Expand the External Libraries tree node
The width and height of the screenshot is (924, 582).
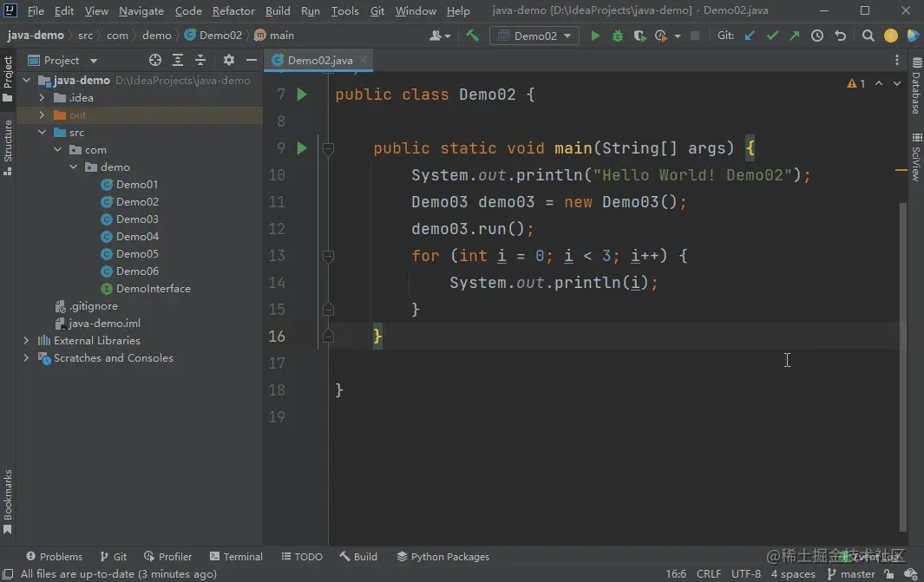(27, 341)
